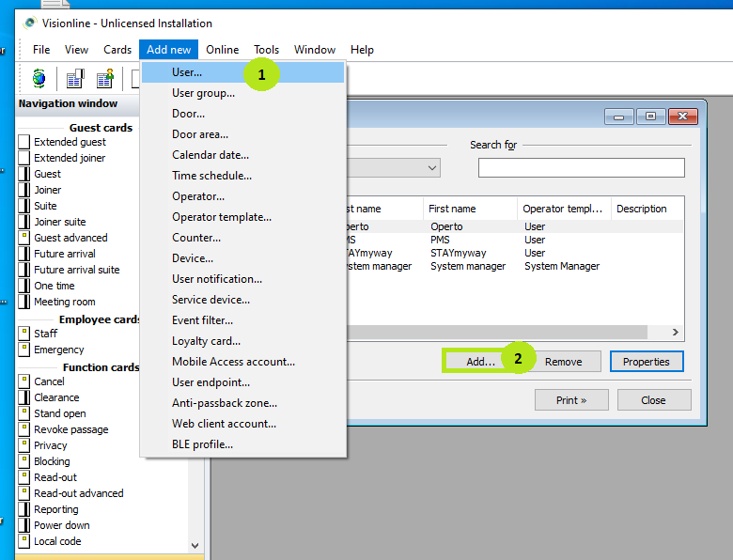Open the dropdown above the operator list
733x560 pixels.
point(431,168)
